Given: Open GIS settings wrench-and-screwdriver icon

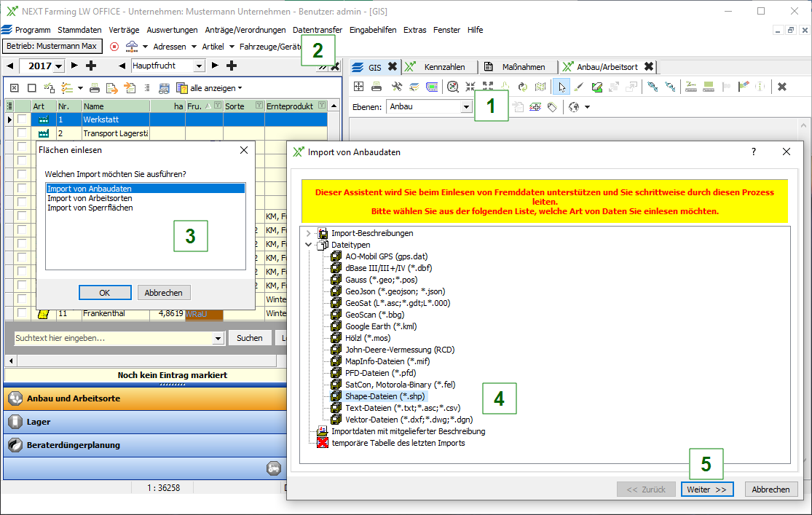Looking at the screenshot, I should click(397, 87).
